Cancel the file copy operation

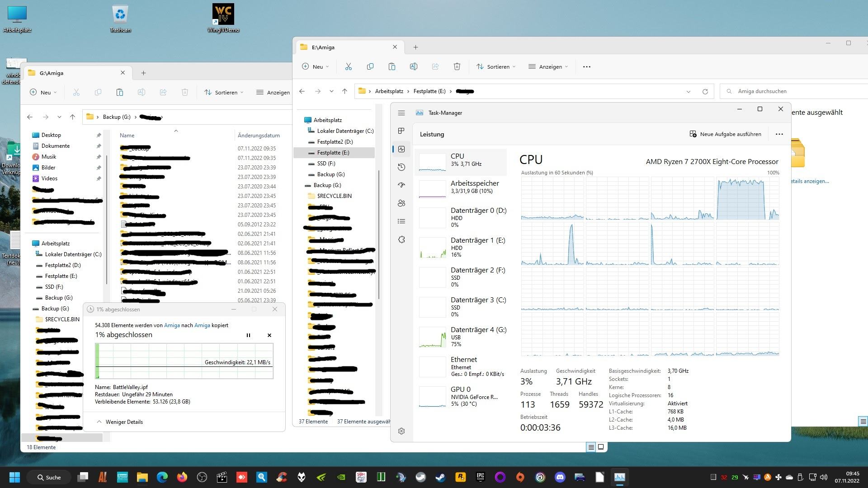point(269,335)
